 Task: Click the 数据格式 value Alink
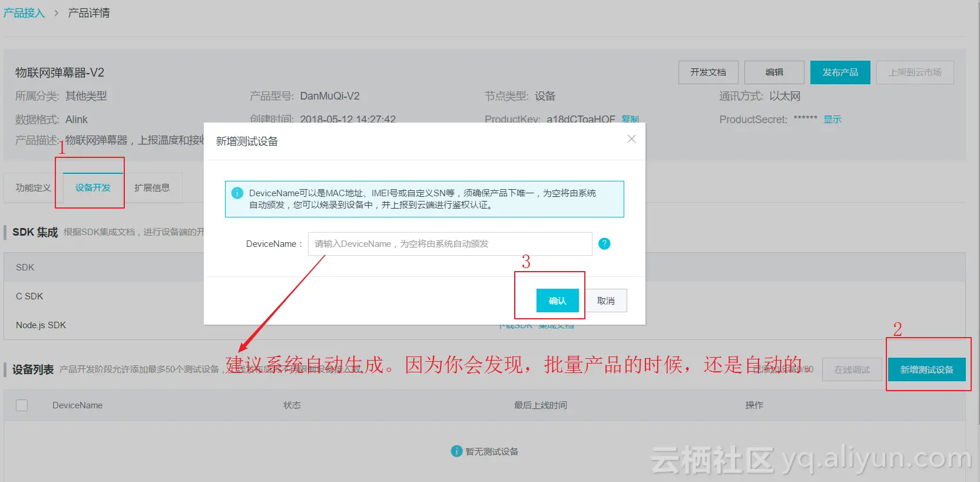(x=77, y=120)
